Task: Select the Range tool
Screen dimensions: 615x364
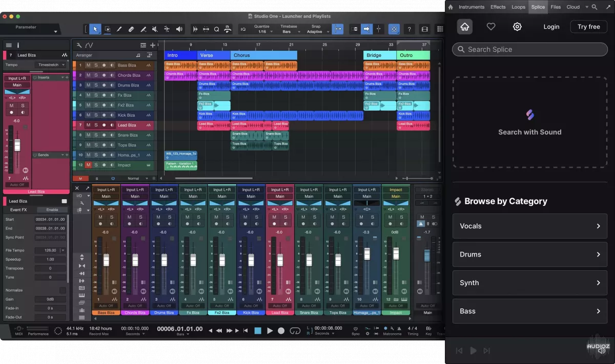Action: (108, 29)
